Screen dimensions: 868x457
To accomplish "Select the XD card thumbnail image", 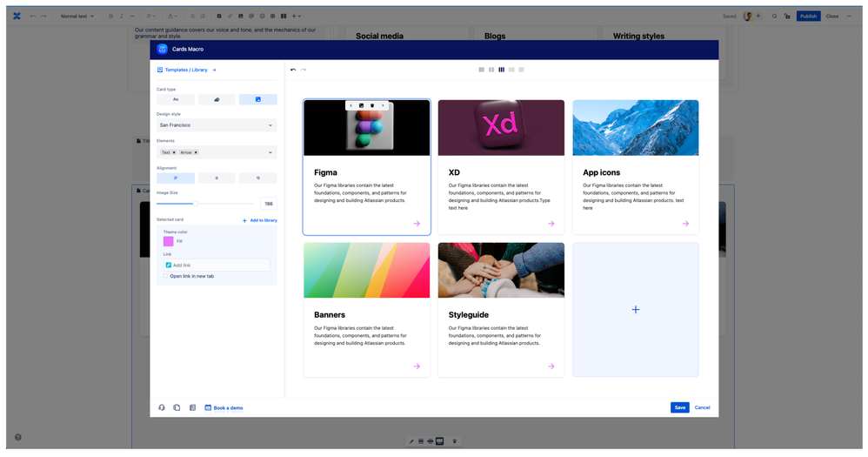I will (501, 128).
